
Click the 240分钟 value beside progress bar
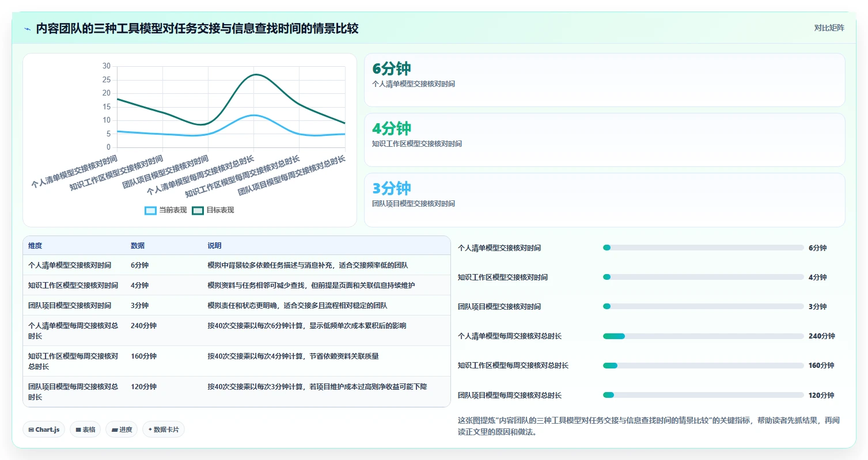click(821, 336)
